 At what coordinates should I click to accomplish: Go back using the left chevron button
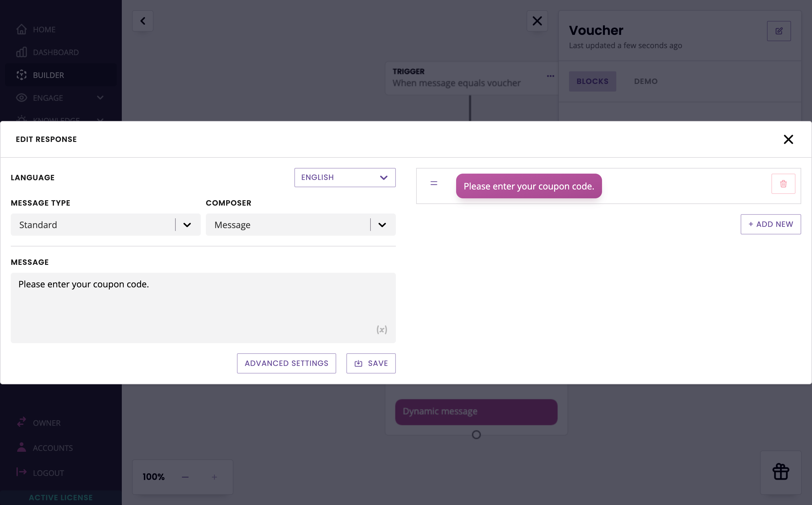[x=143, y=21]
